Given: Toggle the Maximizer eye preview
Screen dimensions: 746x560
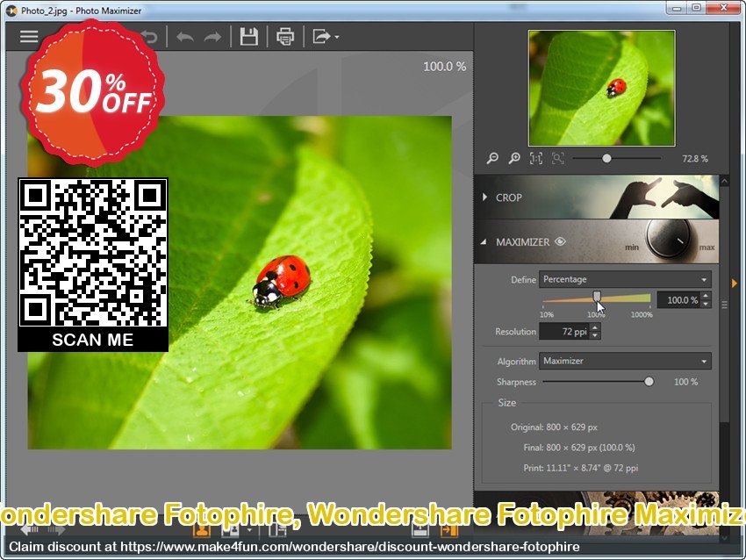Looking at the screenshot, I should tap(560, 241).
